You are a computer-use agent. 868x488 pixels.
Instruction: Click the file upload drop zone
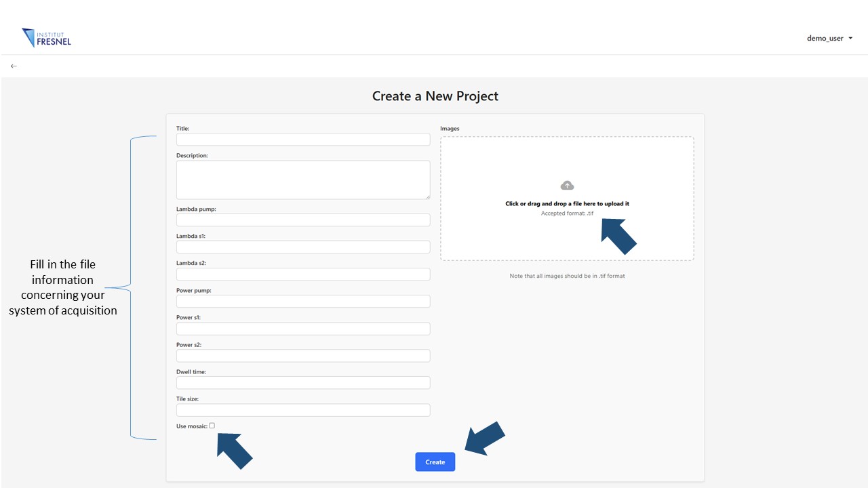567,198
